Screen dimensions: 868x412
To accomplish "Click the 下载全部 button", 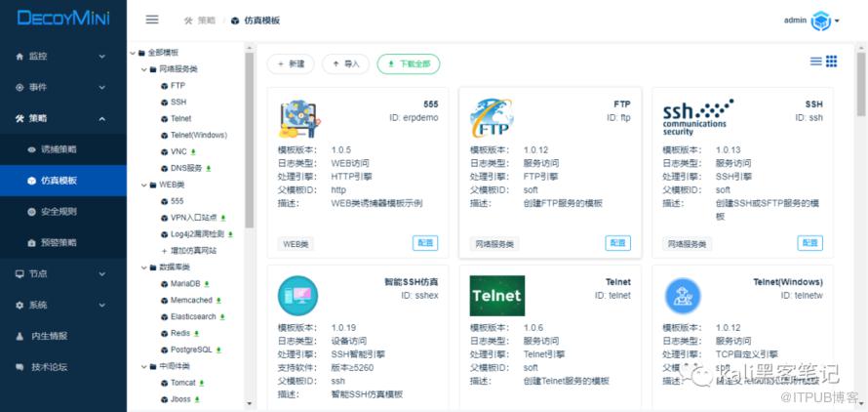I will click(409, 64).
